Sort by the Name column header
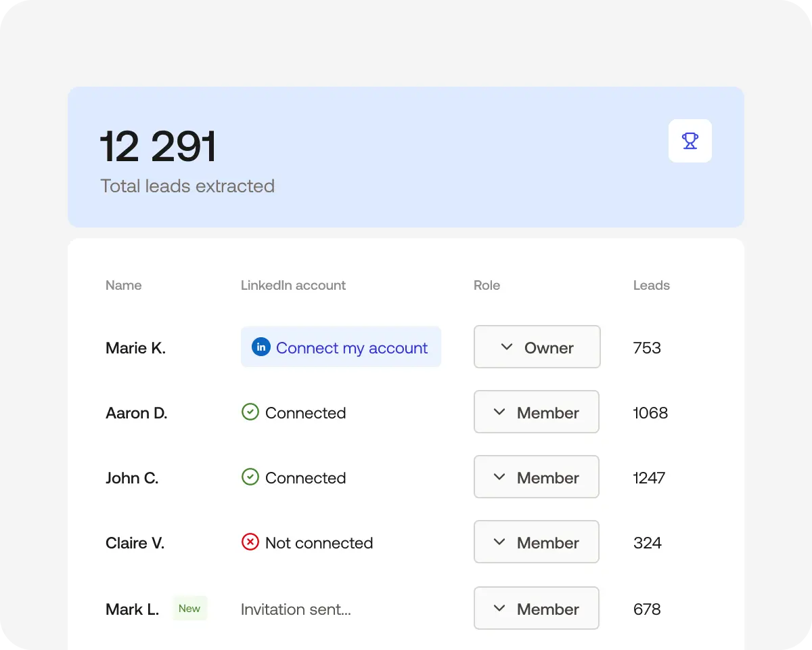 pyautogui.click(x=123, y=285)
